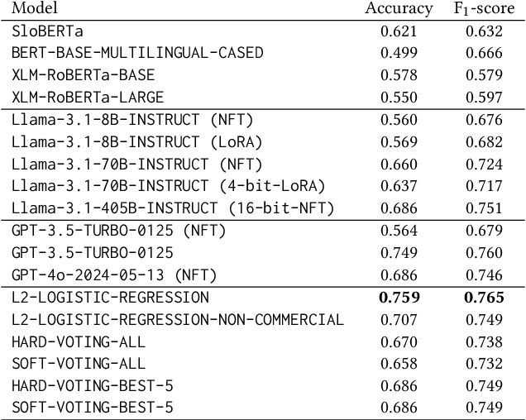Select Llama-3.1-70B-INSTRUCT (4-bit-LoRA) label
The image size is (526, 420).
tap(168, 185)
